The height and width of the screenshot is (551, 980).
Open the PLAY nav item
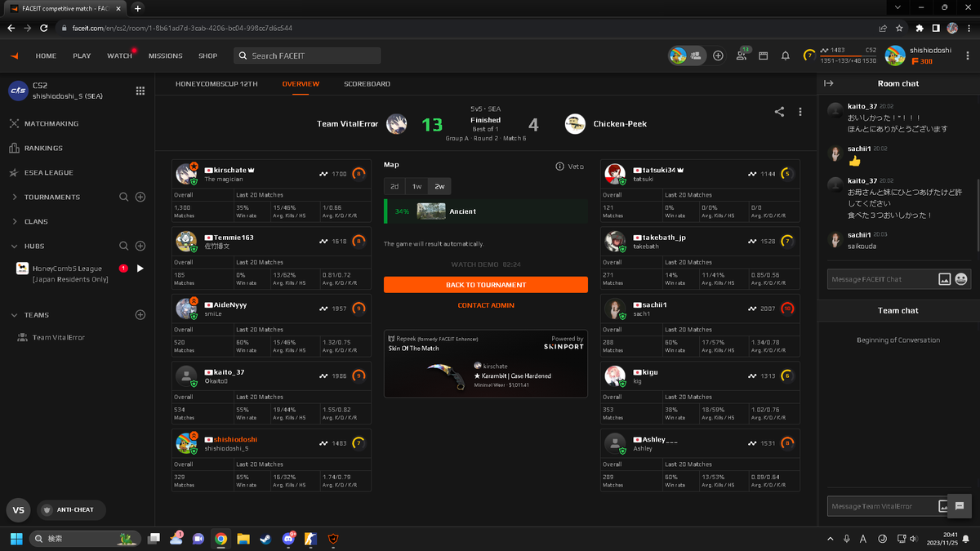coord(82,56)
